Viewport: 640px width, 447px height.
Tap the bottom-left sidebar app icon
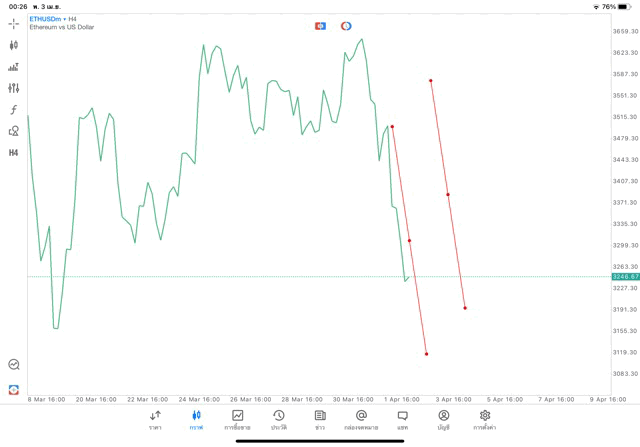[x=13, y=389]
